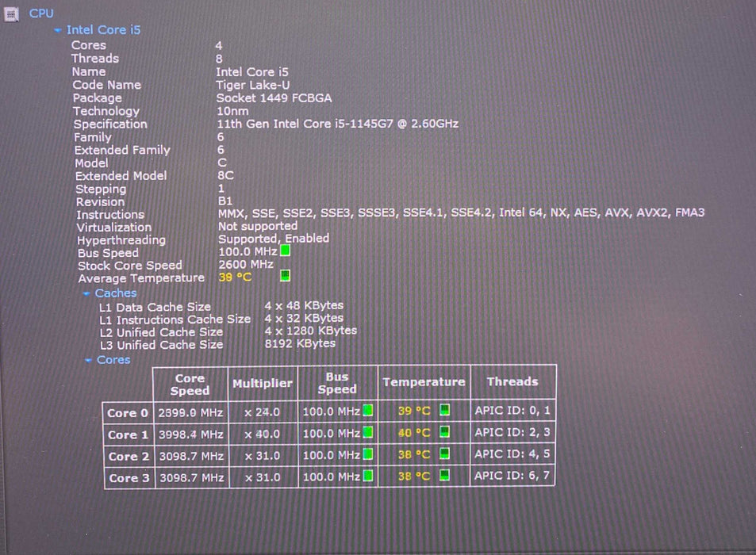Click the Average Temperature 39 °C value
Screen dimensions: 756x555
236,277
